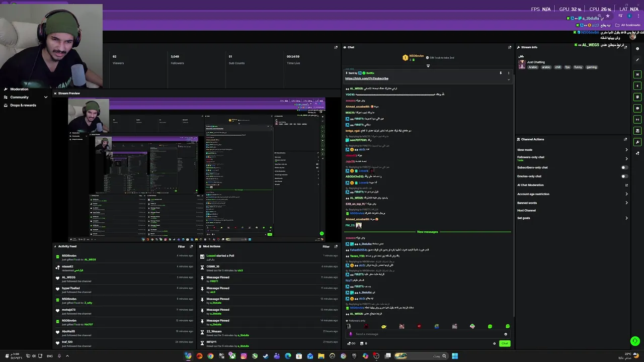Click the 62 Viewers stat
This screenshot has height=362, width=644.
(118, 59)
